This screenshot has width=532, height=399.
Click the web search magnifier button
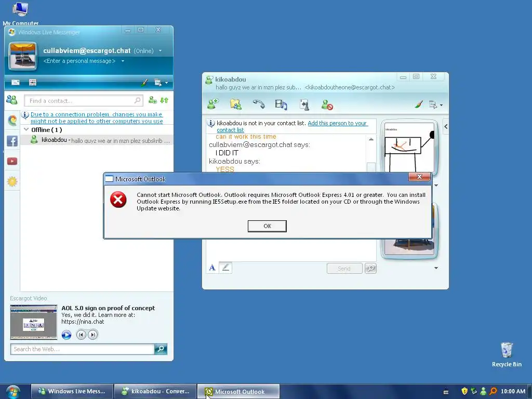[x=161, y=349]
